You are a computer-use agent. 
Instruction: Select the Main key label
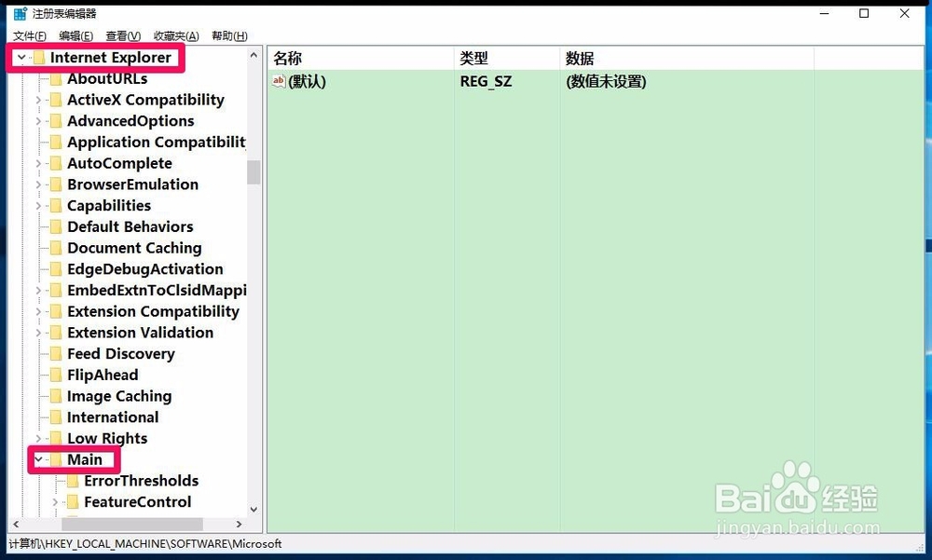pos(85,459)
